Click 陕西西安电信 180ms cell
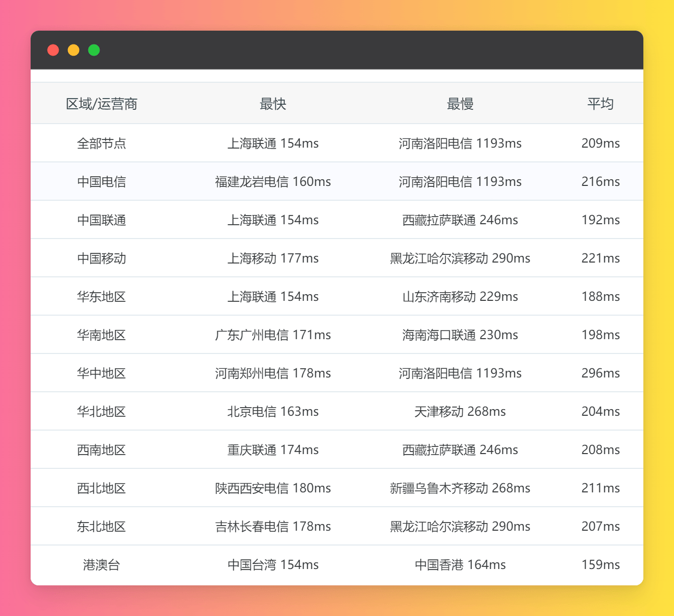This screenshot has height=616, width=674. pyautogui.click(x=273, y=488)
